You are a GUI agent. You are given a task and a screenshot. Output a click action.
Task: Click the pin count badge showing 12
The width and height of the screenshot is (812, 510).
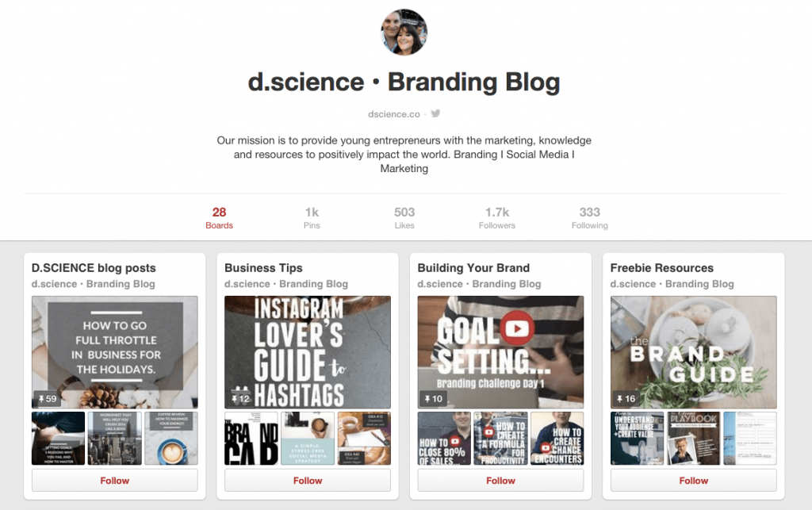(x=240, y=399)
